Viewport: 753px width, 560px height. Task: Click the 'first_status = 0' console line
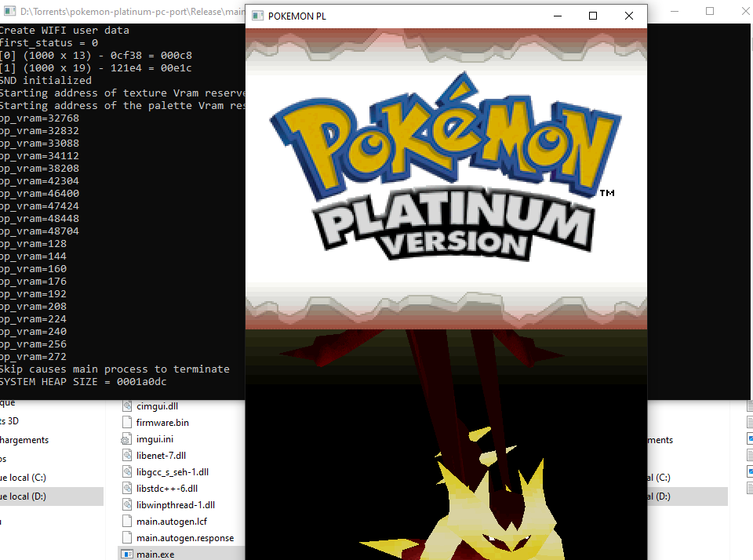(x=49, y=42)
